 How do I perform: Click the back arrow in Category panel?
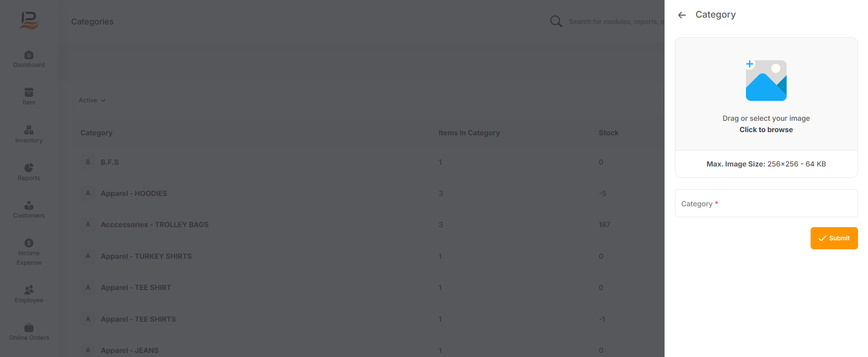pyautogui.click(x=682, y=15)
